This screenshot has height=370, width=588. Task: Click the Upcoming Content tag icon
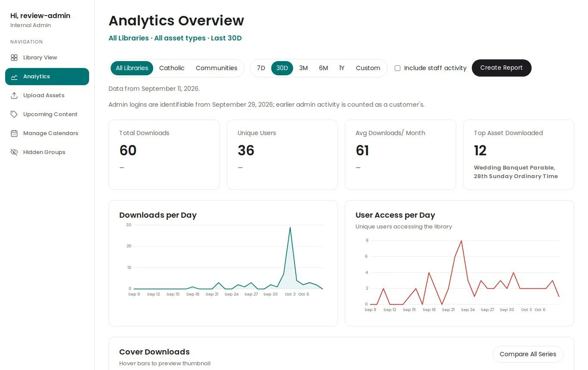[14, 114]
